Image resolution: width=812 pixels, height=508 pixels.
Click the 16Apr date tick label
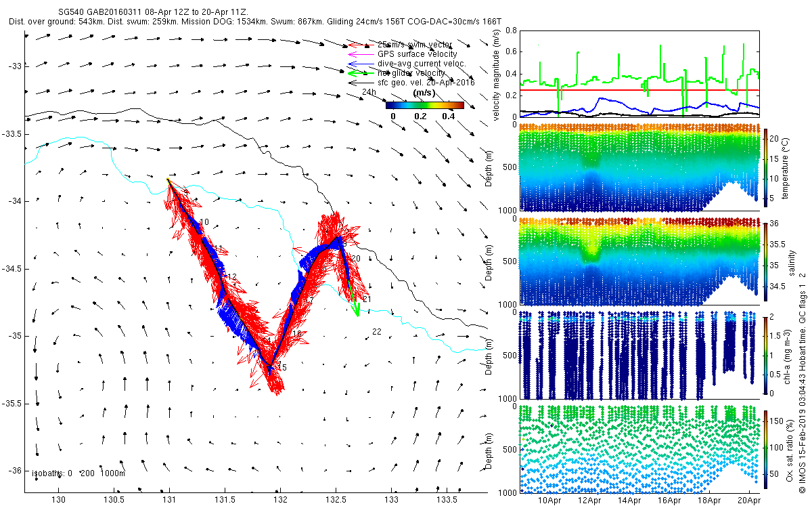click(x=670, y=501)
